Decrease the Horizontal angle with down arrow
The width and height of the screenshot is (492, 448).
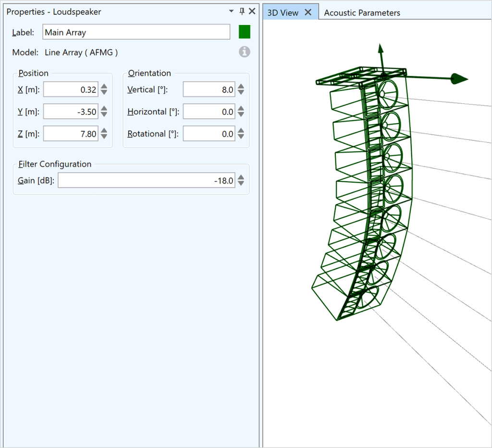241,115
